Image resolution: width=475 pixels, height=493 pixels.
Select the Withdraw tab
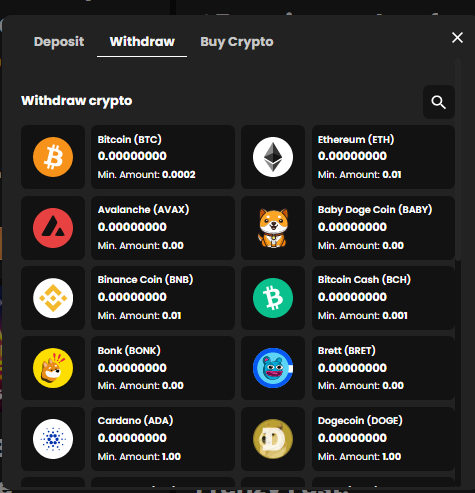(x=142, y=42)
